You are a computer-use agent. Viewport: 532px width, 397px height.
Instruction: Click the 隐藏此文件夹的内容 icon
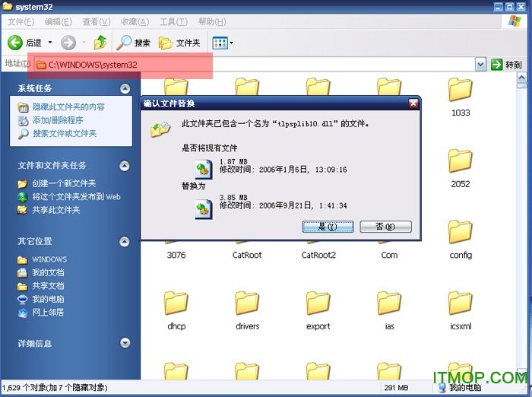[x=23, y=107]
